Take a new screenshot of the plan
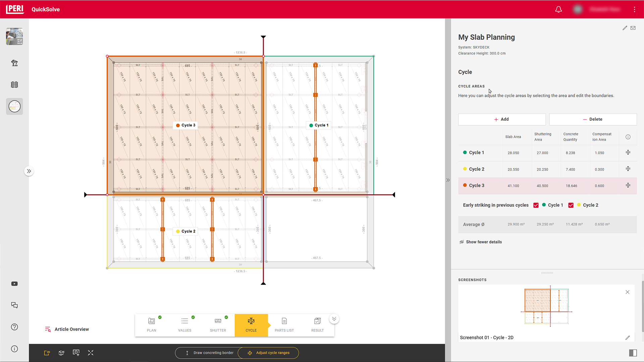644x362 pixels. point(76,353)
